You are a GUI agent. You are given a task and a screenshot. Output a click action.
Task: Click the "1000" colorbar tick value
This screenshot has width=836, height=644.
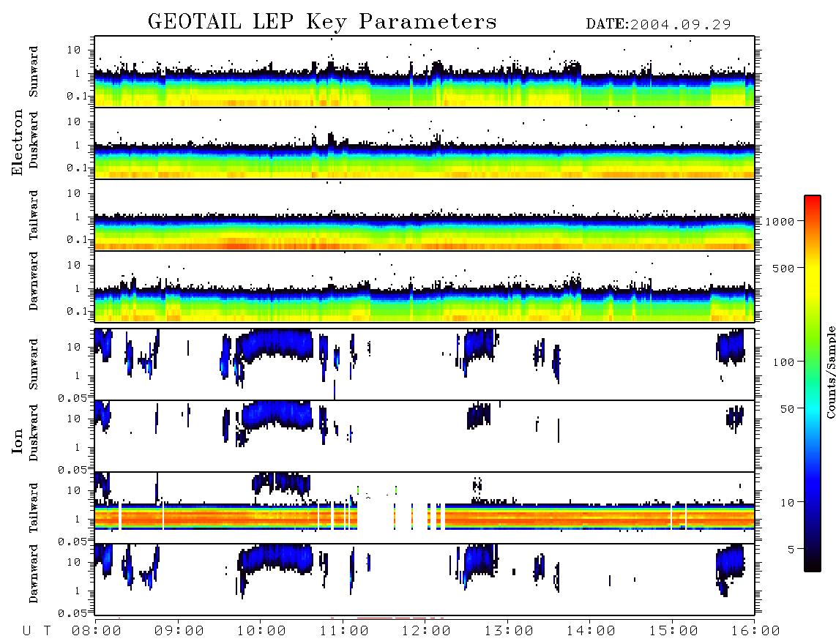[x=780, y=221]
